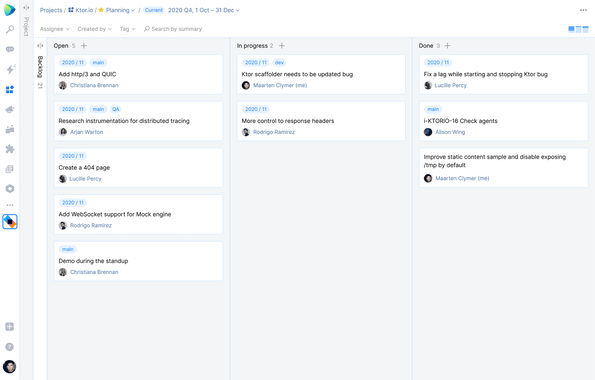Image resolution: width=595 pixels, height=380 pixels.
Task: Open the user profile avatar
Action: click(9, 367)
